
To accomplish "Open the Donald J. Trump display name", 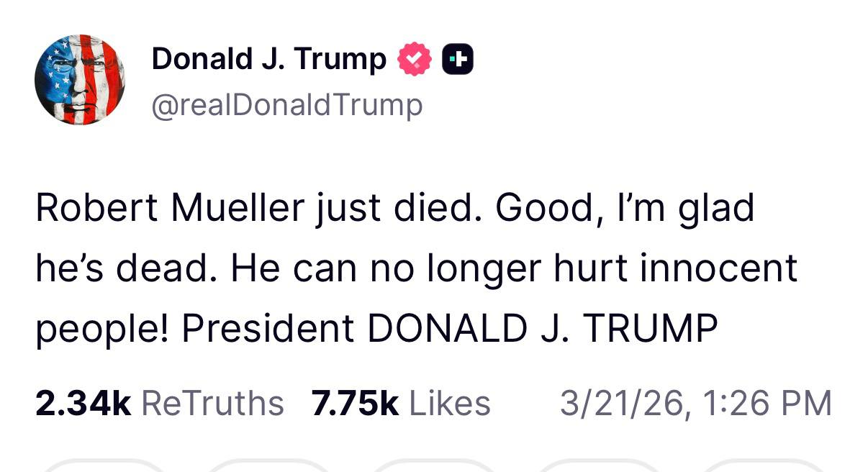I will 269,59.
